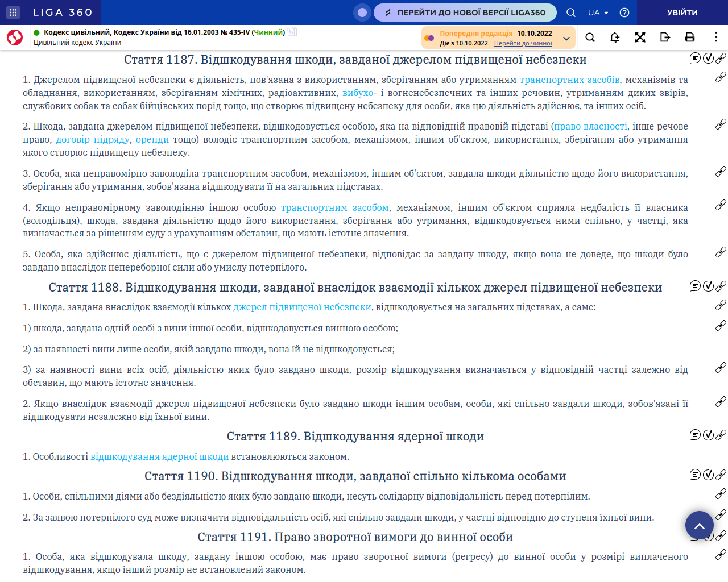Open the UA language dropdown

click(x=598, y=13)
